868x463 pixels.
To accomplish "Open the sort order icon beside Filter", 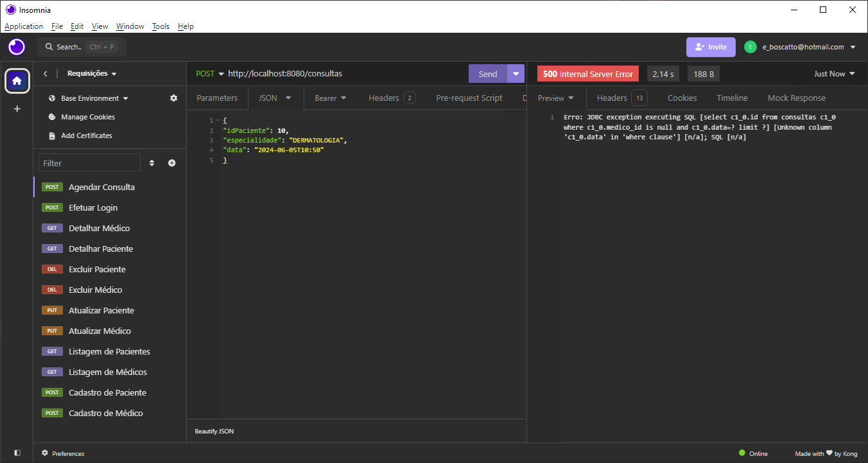I will (x=152, y=163).
